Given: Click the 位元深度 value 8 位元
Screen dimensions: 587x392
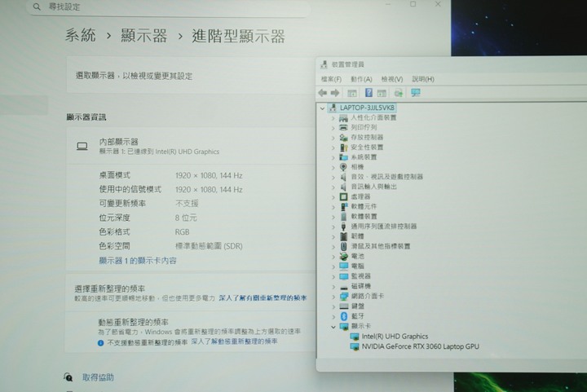Looking at the screenshot, I should click(x=186, y=218).
